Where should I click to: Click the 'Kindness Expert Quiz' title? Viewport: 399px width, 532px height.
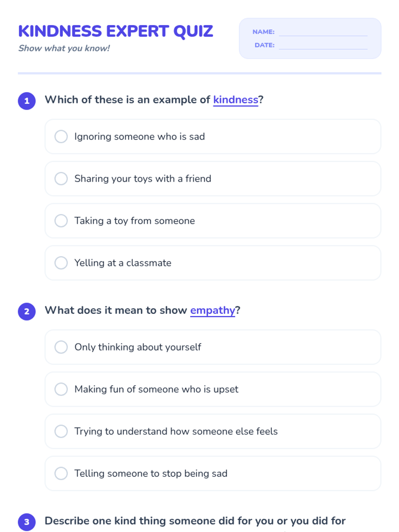coord(115,31)
